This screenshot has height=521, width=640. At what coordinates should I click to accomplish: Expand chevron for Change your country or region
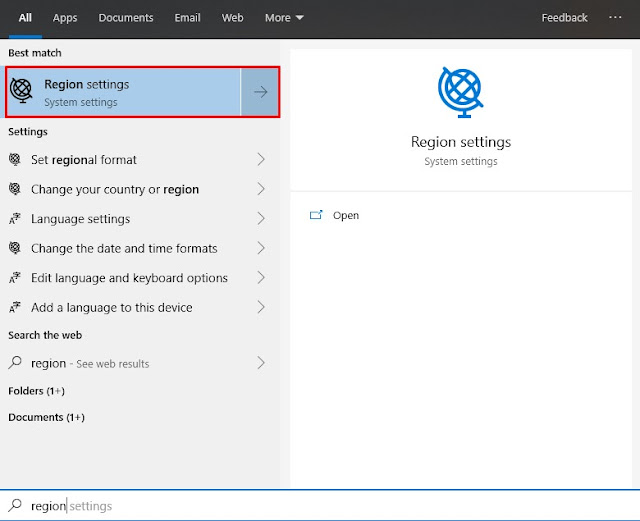(261, 189)
